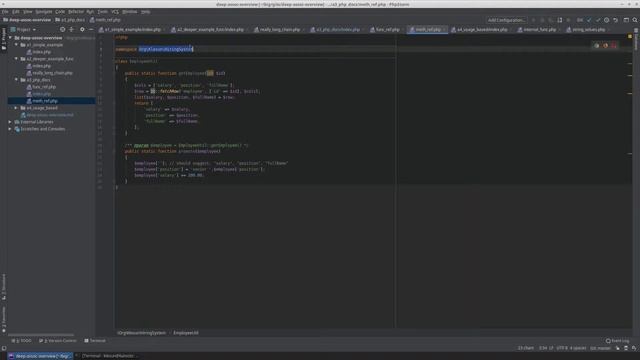This screenshot has height=360, width=640.
Task: Click Add Configuration button
Action: coord(506,20)
